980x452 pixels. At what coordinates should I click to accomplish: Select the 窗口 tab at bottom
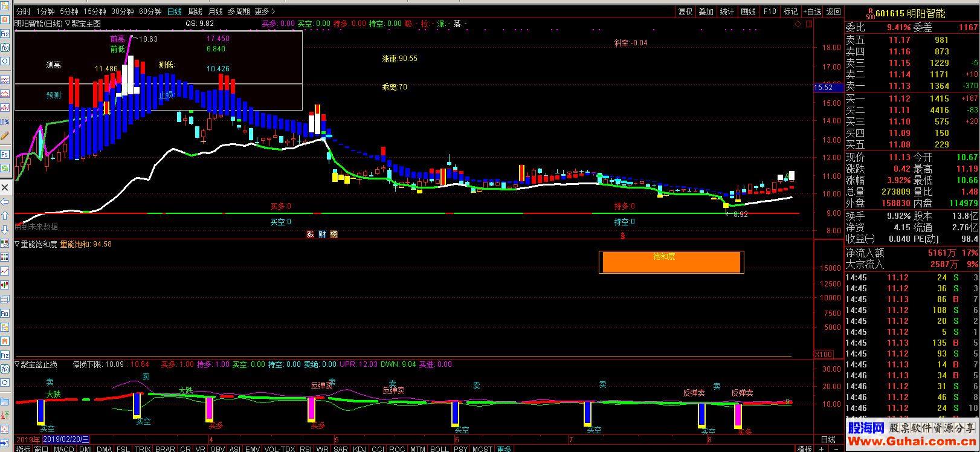(x=41, y=448)
